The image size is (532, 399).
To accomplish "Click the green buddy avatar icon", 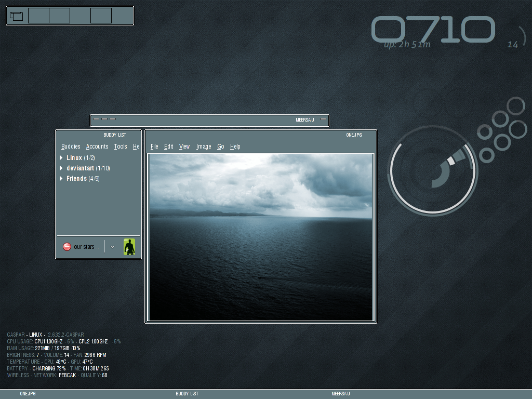I will (128, 247).
